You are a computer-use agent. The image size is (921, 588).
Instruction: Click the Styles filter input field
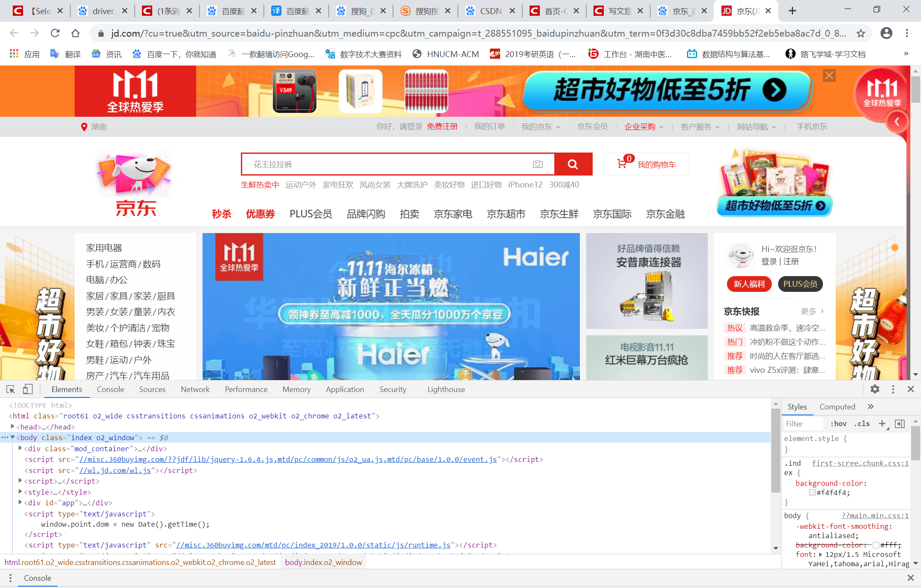803,424
